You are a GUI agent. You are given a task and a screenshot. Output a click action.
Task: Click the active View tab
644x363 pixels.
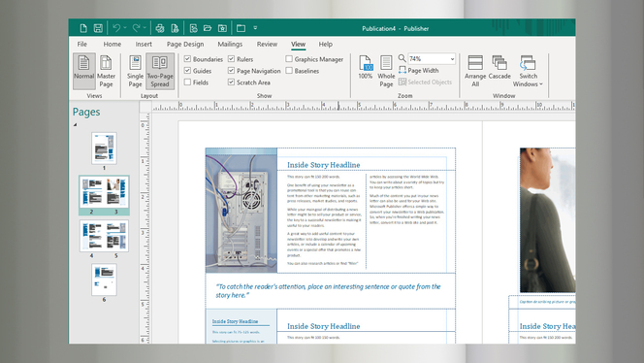[298, 44]
